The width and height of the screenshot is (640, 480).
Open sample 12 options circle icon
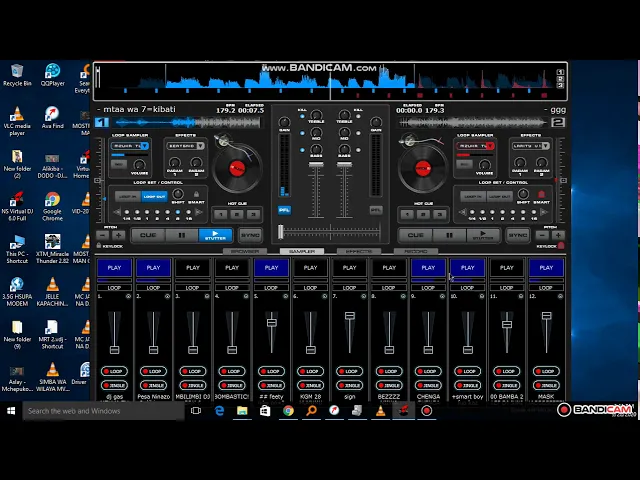tap(560, 296)
